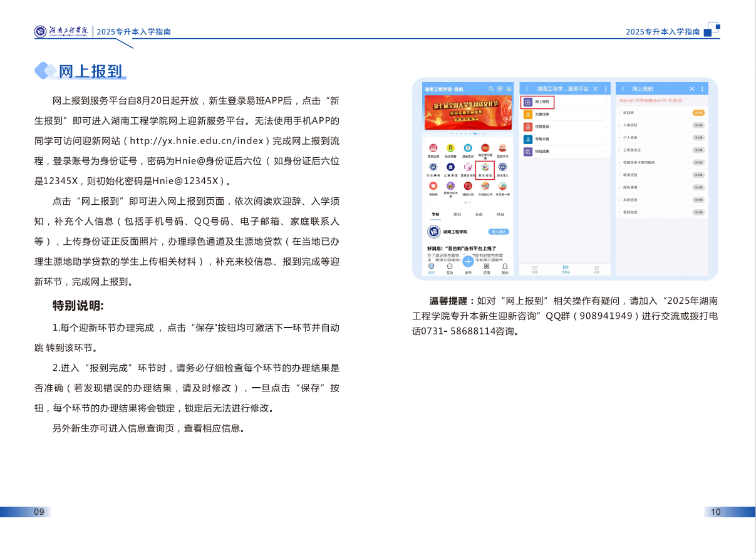This screenshot has width=756, height=553.
Task: Open 消息 tab at the service platform bottom
Action: point(535,269)
